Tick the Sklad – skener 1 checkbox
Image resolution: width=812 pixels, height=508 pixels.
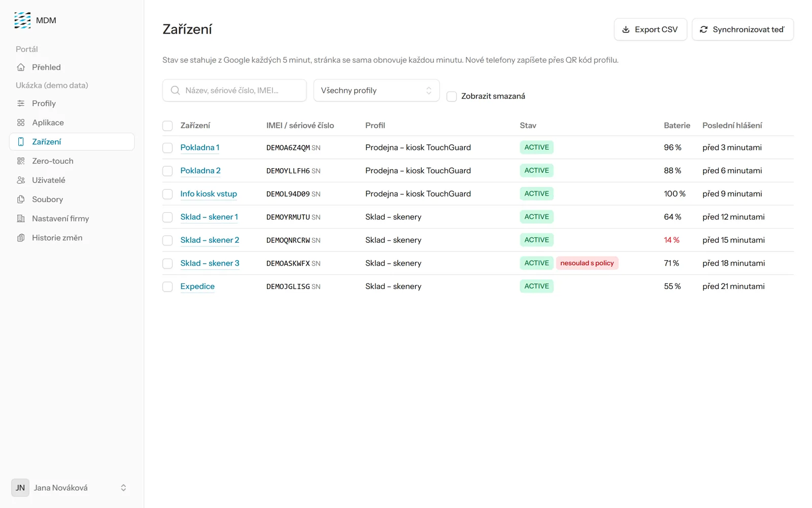[x=167, y=217]
